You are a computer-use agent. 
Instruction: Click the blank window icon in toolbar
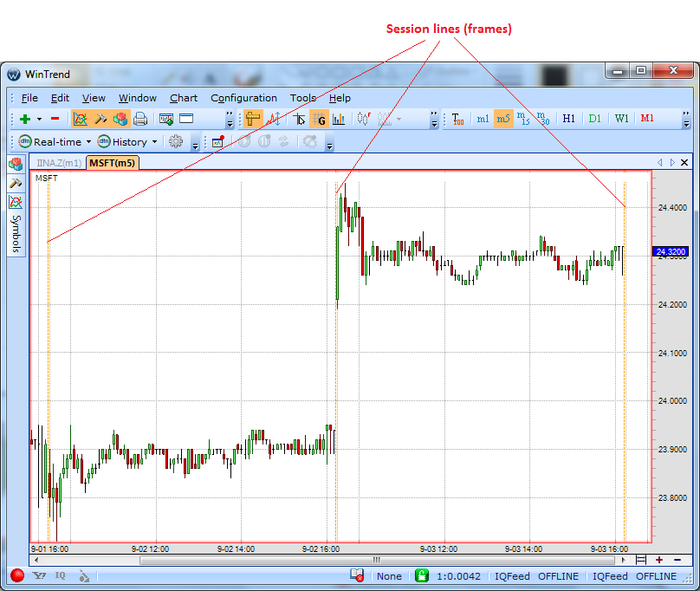(x=186, y=119)
